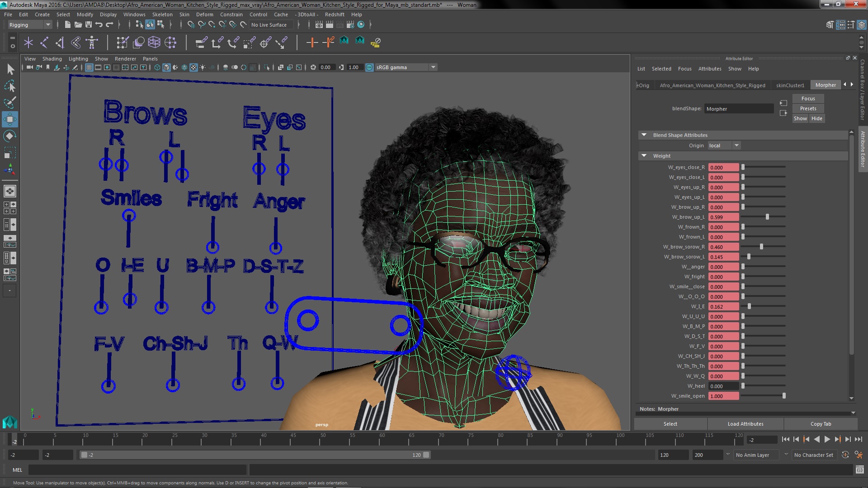Click the Load Attributes button
This screenshot has height=488, width=868.
[x=745, y=424]
